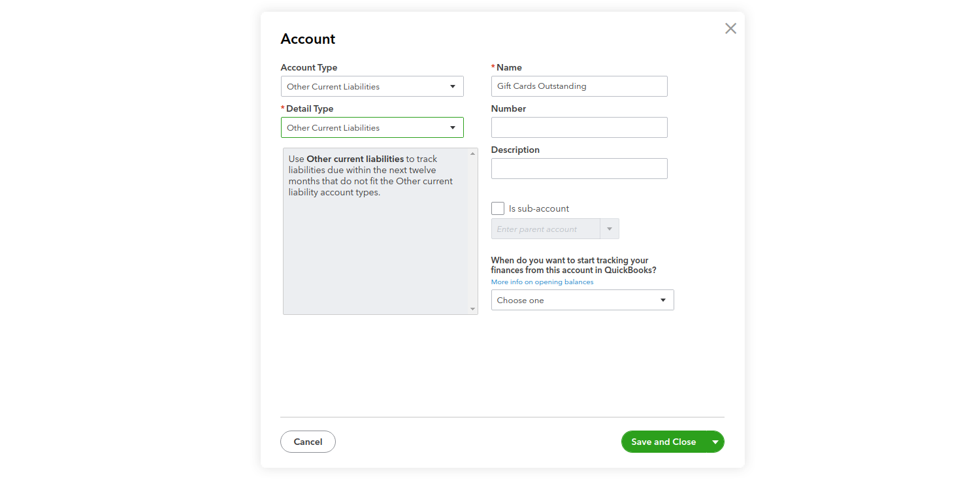Click the scroll up arrow in description panel
980x490 pixels.
tap(472, 154)
